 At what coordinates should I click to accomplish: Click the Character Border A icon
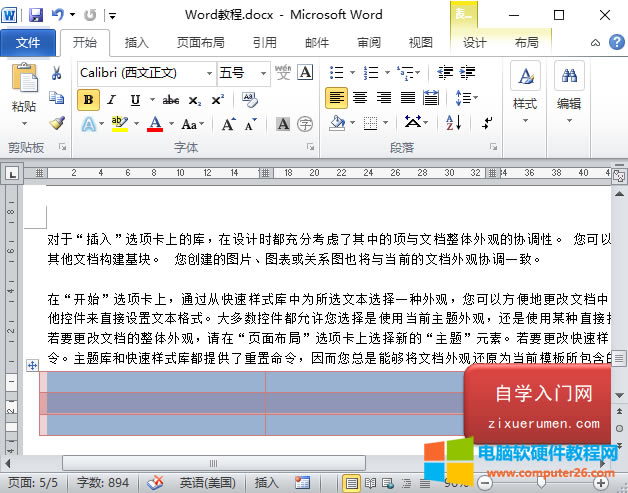pyautogui.click(x=305, y=72)
